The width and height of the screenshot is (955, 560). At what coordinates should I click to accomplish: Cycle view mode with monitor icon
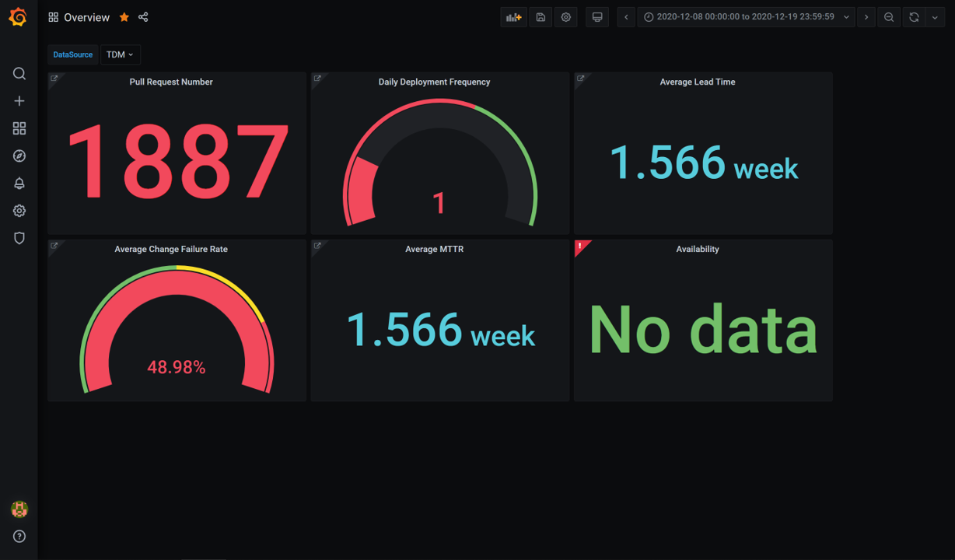(x=597, y=17)
